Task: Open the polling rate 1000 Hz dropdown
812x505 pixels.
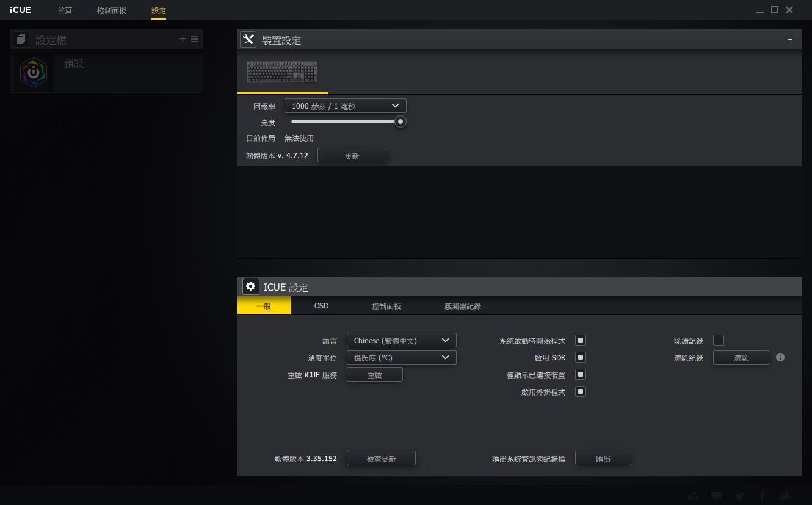Action: [346, 106]
